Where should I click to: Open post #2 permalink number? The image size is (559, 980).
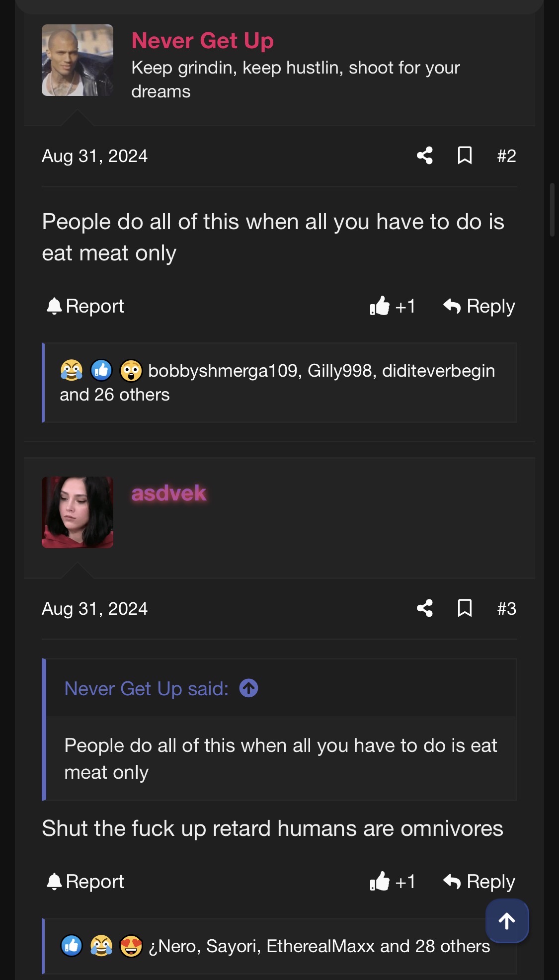(x=506, y=156)
